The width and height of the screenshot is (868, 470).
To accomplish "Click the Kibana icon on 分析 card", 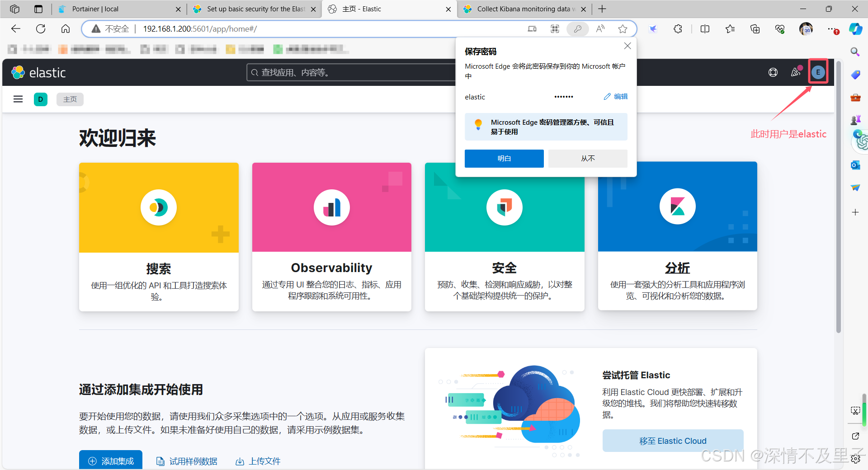I will click(x=678, y=207).
